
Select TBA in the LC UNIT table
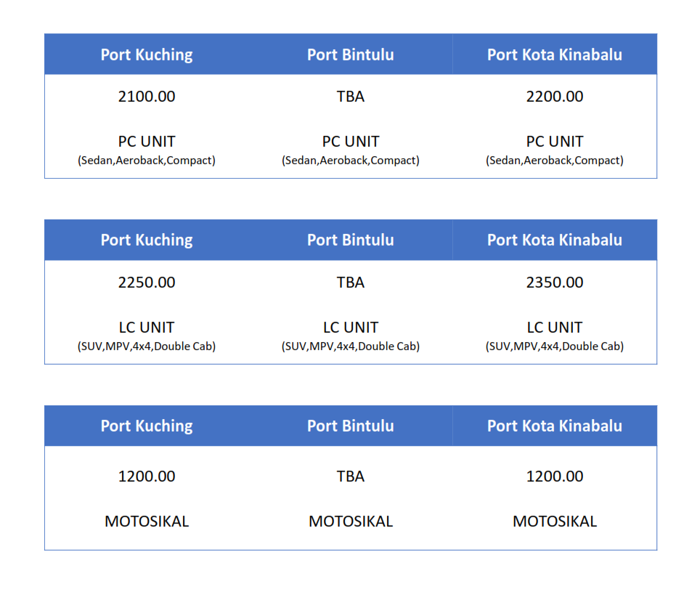[351, 282]
